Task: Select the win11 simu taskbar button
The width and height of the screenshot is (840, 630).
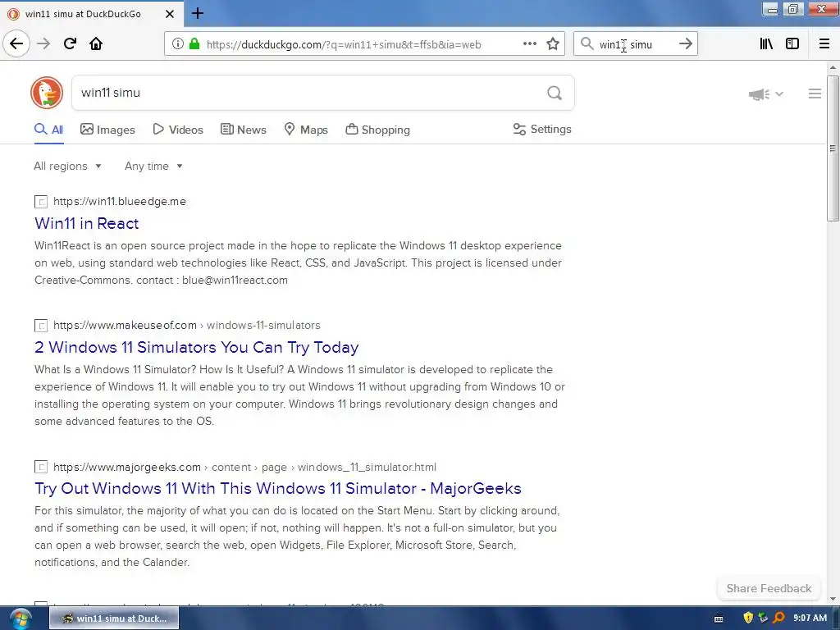Action: tap(114, 619)
